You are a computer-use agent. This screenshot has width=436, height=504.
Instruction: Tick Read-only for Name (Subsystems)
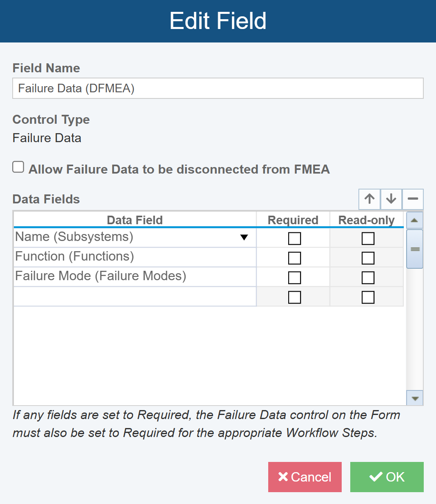[x=368, y=239]
